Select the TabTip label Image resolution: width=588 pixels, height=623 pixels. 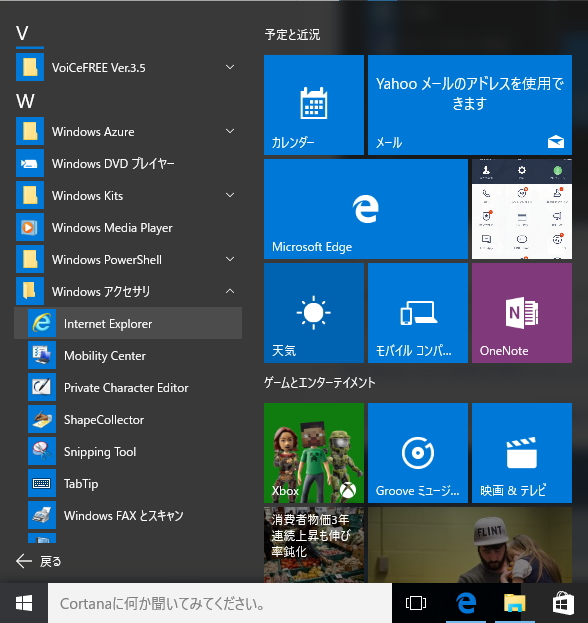(x=81, y=484)
